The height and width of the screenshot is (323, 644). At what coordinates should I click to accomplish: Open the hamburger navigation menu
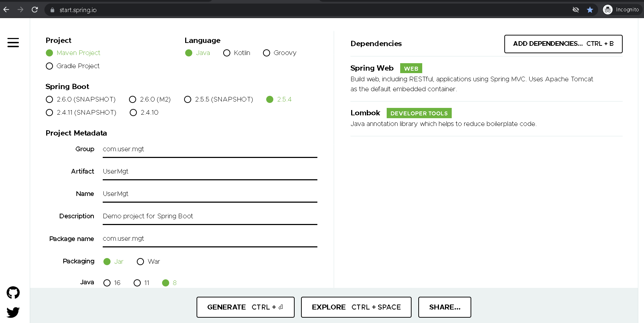click(x=13, y=42)
